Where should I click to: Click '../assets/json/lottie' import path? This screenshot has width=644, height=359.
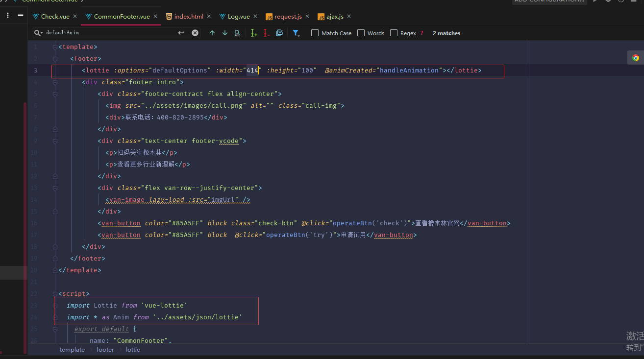198,317
